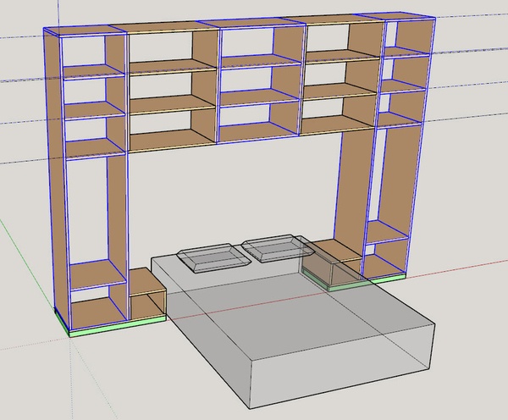Viewport: 508px width, 420px height.
Task: Click the top panel above the center bridge section
Action: click(x=254, y=24)
